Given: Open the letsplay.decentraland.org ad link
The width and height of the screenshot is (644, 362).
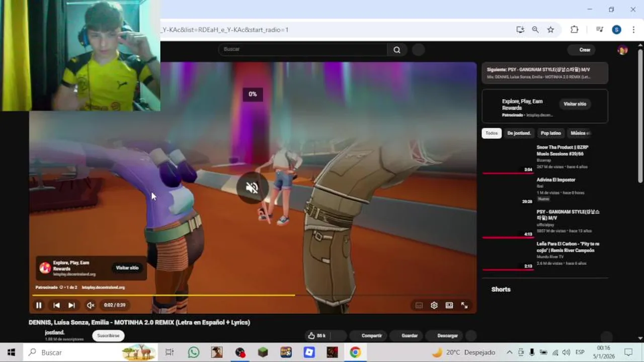Looking at the screenshot, I should tap(103, 288).
